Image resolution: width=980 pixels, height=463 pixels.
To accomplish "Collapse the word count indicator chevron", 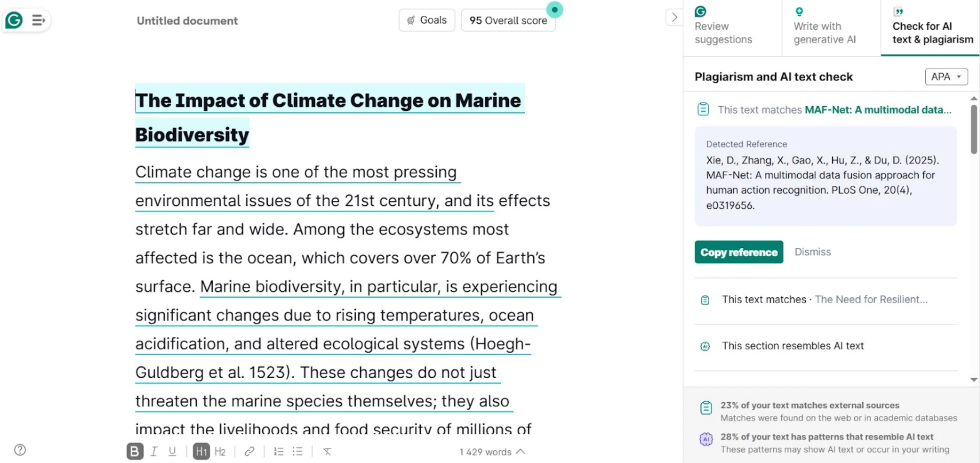I will 521,451.
